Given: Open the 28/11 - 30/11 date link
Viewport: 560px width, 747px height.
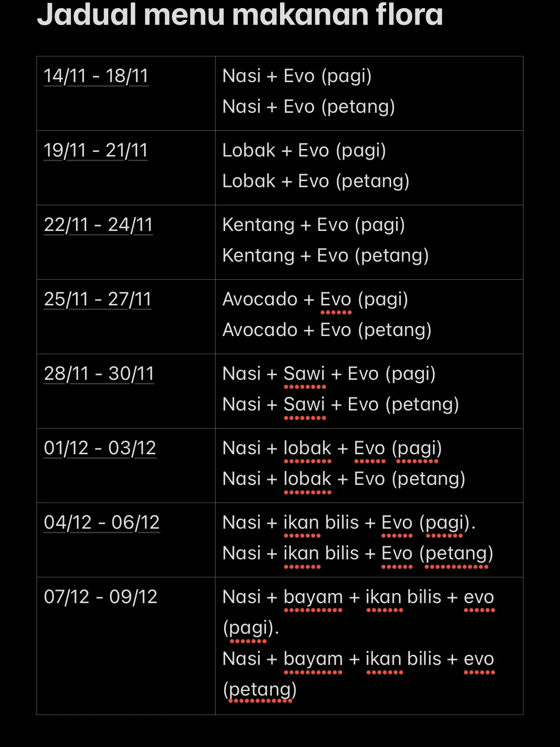Looking at the screenshot, I should tap(99, 373).
